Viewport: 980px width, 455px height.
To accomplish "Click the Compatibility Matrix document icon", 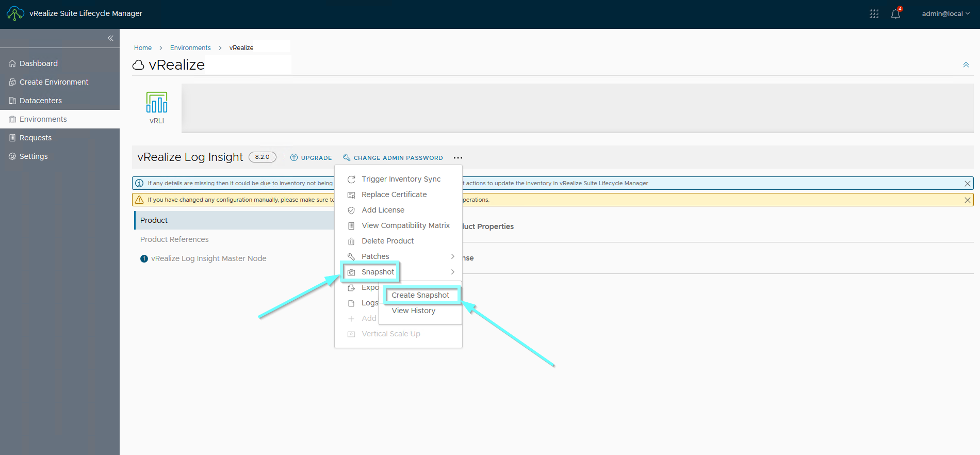I will (351, 226).
